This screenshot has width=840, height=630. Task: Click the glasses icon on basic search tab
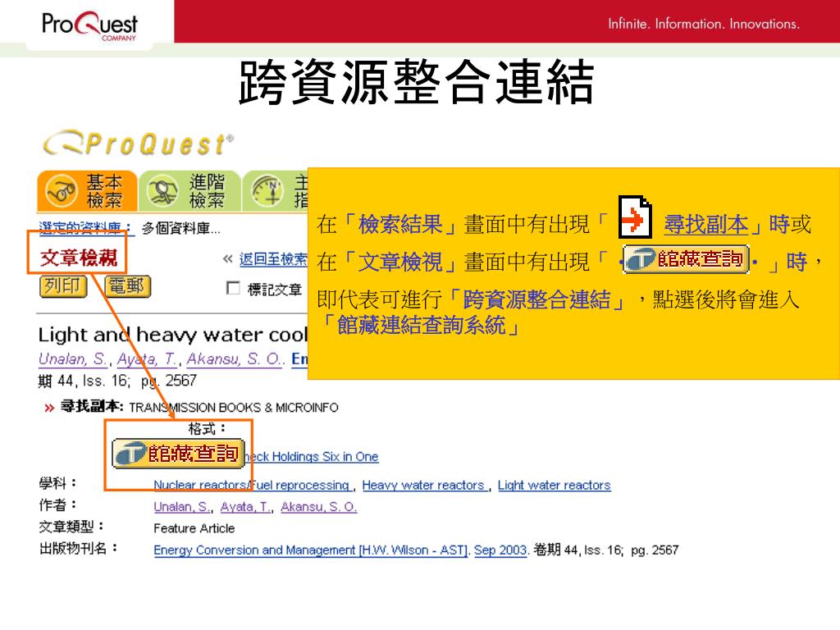pyautogui.click(x=61, y=191)
